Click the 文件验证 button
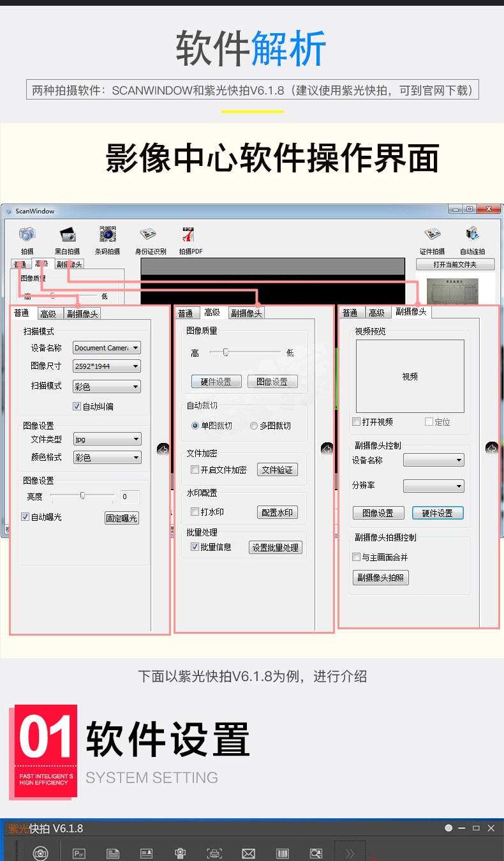Image resolution: width=504 pixels, height=861 pixels. [x=278, y=470]
